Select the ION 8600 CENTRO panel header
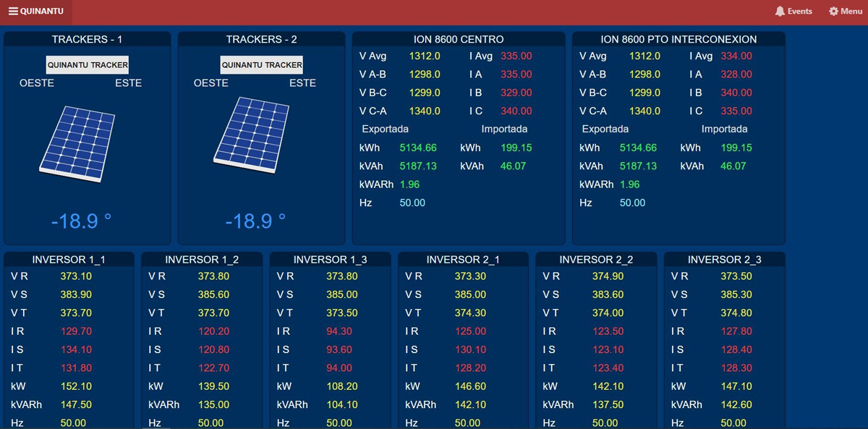The width and height of the screenshot is (868, 429). coord(459,39)
